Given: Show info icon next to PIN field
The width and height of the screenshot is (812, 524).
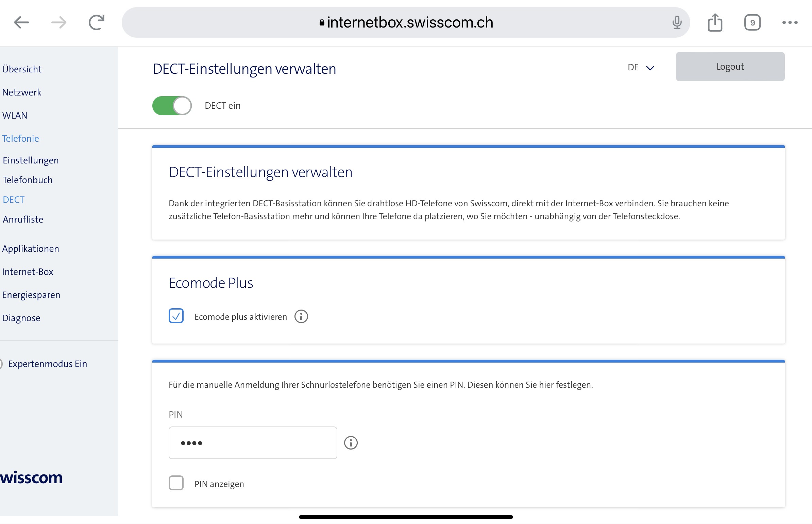Looking at the screenshot, I should click(x=351, y=443).
